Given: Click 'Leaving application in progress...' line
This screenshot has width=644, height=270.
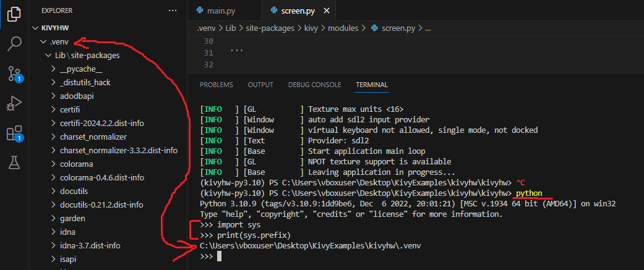Looking at the screenshot, I should (x=382, y=172).
